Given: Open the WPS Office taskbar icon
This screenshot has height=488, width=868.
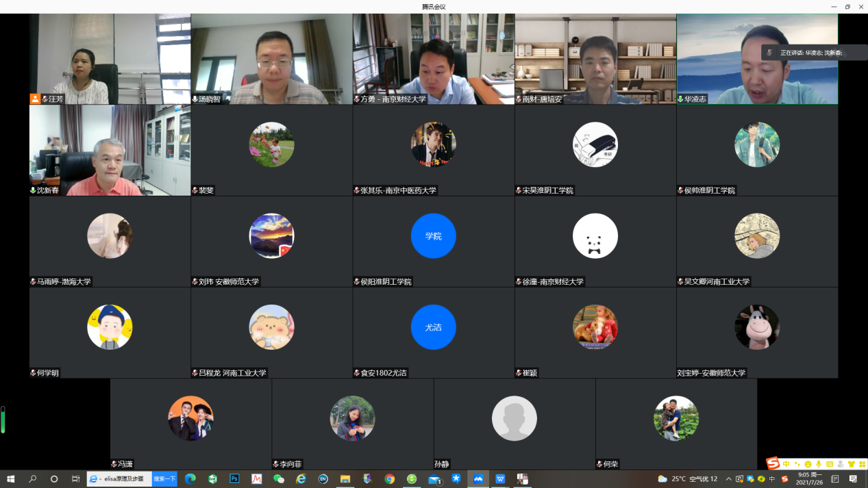Looking at the screenshot, I should (500, 479).
